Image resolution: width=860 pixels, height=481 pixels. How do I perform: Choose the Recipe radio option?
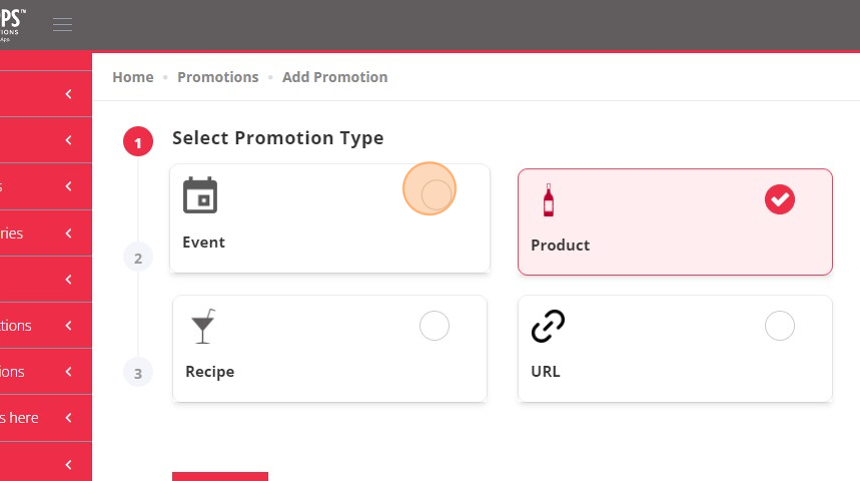(x=434, y=326)
